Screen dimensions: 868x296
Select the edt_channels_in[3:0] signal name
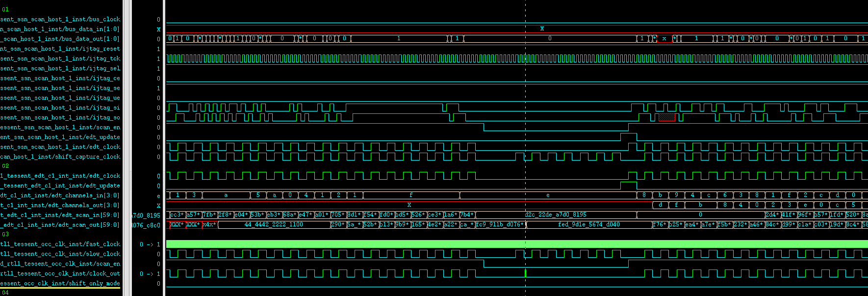coord(60,195)
